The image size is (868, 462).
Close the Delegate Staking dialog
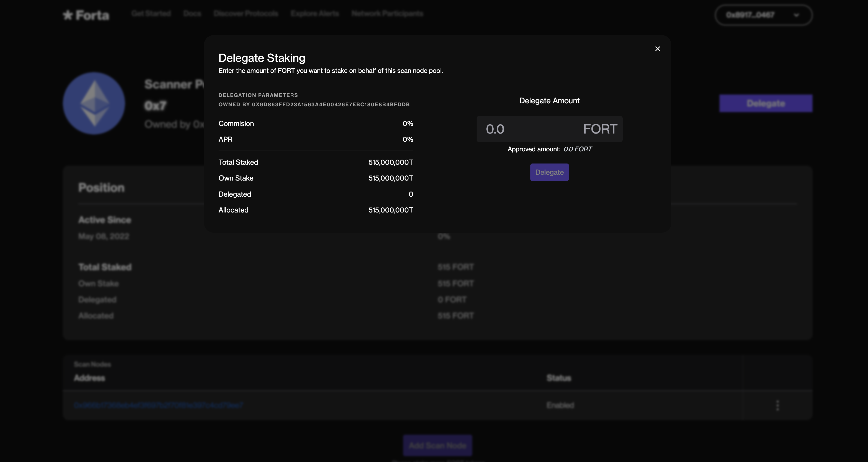657,49
